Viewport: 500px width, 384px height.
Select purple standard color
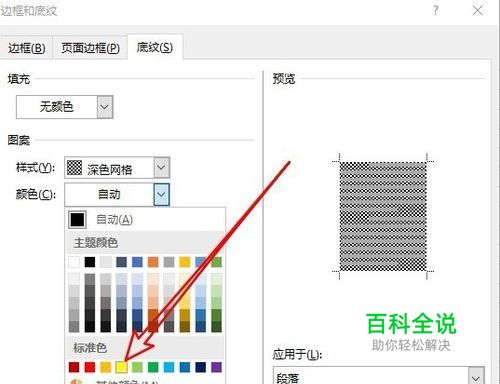point(216,367)
